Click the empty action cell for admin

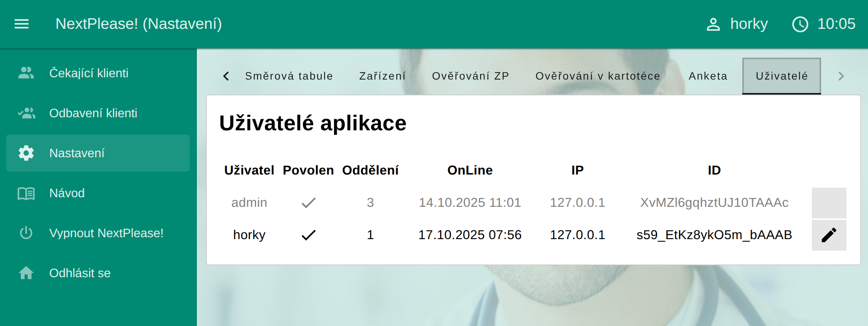pos(829,203)
